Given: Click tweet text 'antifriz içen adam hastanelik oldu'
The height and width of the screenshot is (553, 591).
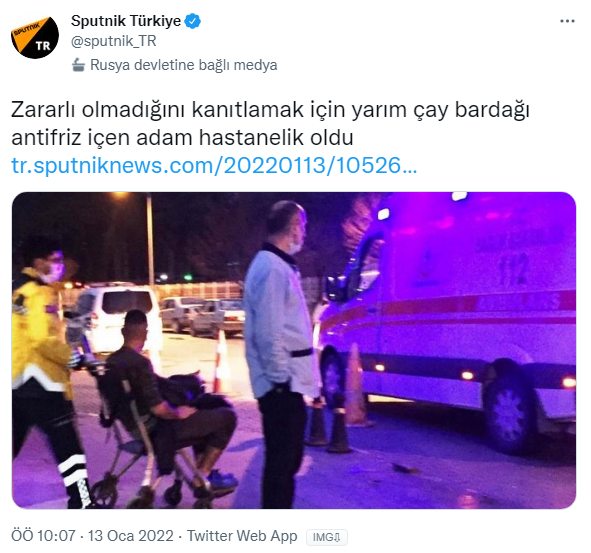Looking at the screenshot, I should 182,138.
